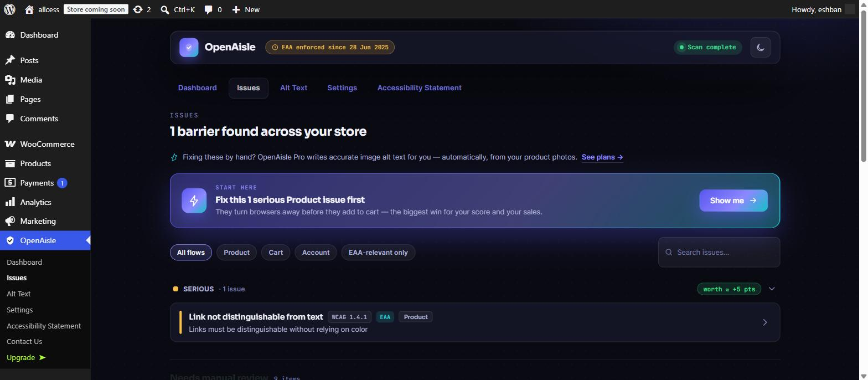Click the WooCommerce logo icon
868x380 pixels.
(10, 144)
